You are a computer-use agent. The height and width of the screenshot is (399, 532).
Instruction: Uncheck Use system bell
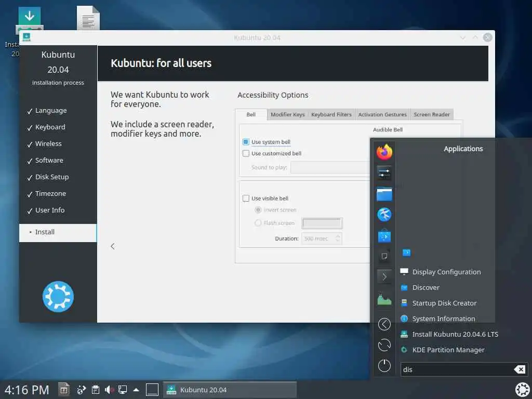point(246,142)
